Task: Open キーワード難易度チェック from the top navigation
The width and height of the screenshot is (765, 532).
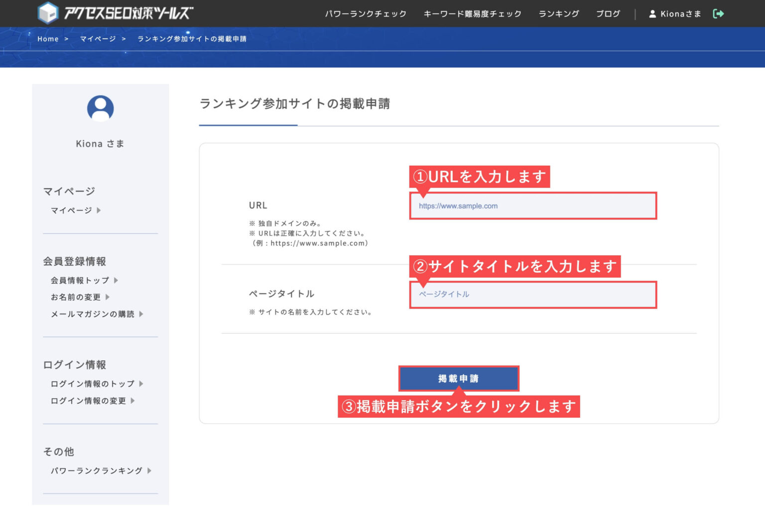Action: (472, 14)
